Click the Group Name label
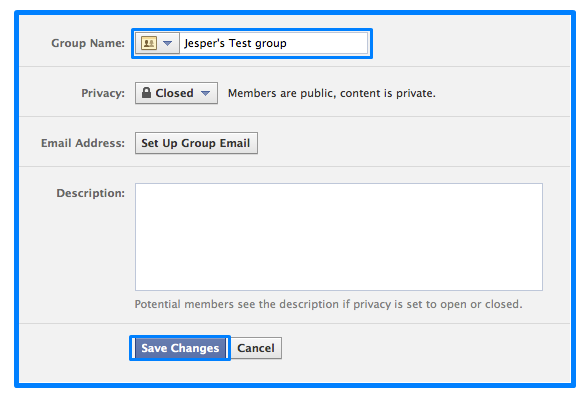Viewport: 581px width, 395px height. click(x=88, y=43)
